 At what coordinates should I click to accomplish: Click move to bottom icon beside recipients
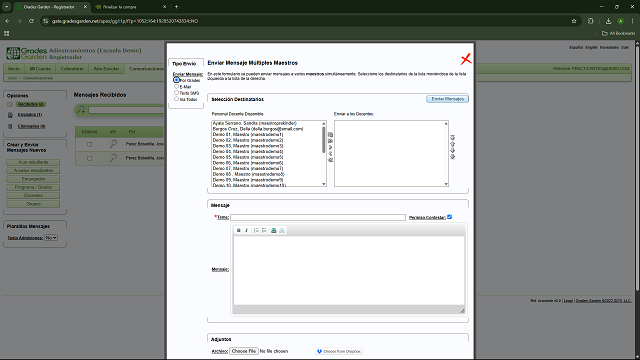click(452, 157)
